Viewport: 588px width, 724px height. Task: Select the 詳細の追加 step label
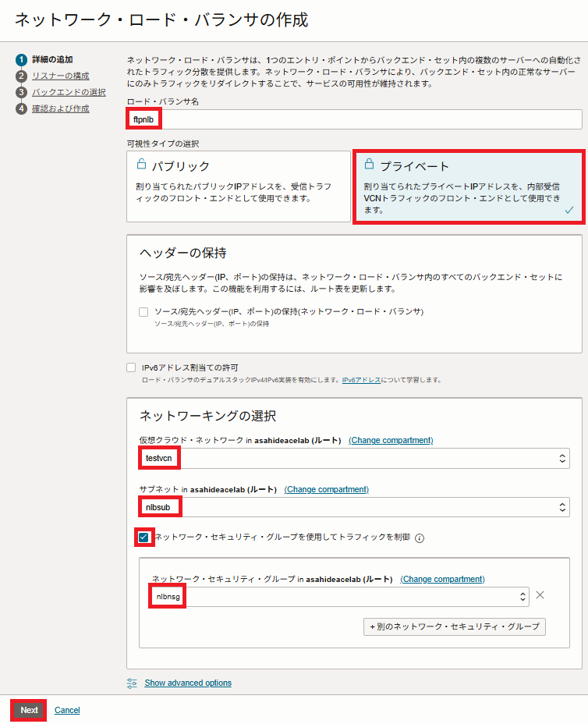pos(52,59)
